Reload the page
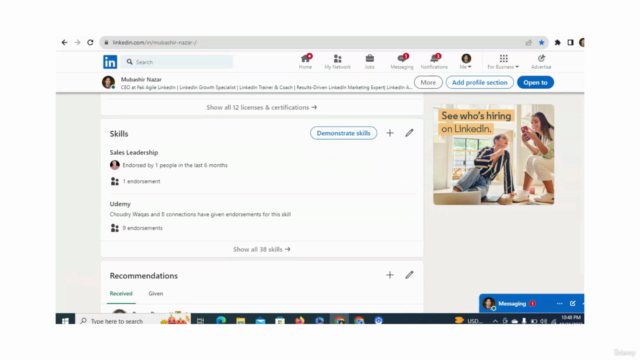The height and width of the screenshot is (360, 640). tap(90, 42)
